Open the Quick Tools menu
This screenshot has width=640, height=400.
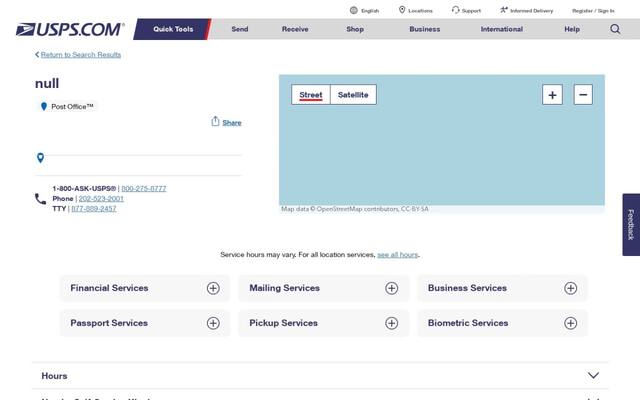173,29
